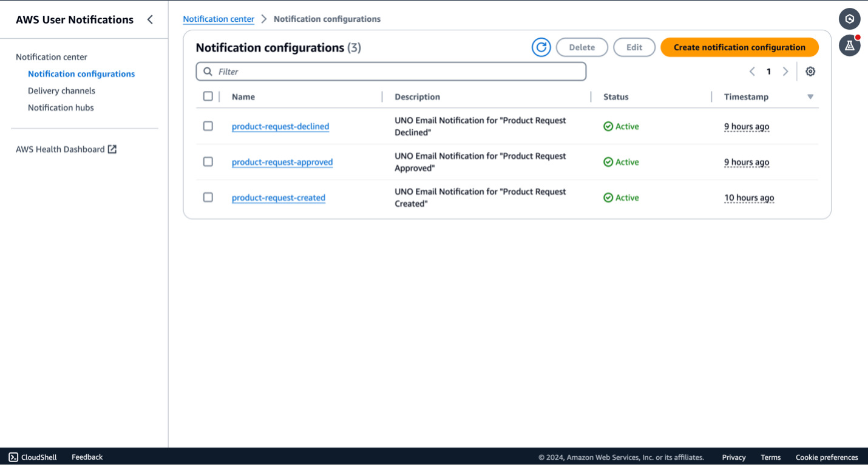Image resolution: width=868 pixels, height=467 pixels.
Task: Click page number 1 in pagination
Action: coord(768,71)
